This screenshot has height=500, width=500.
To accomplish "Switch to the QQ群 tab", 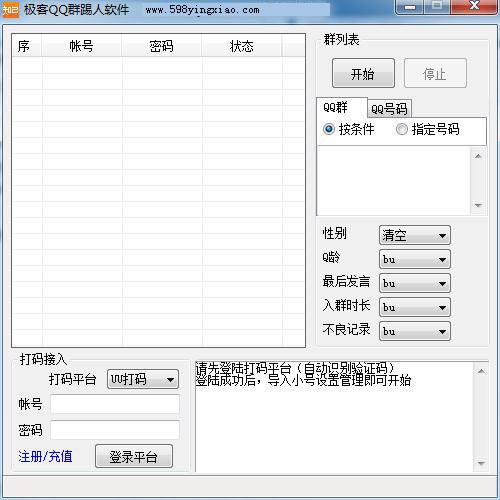I will (342, 108).
